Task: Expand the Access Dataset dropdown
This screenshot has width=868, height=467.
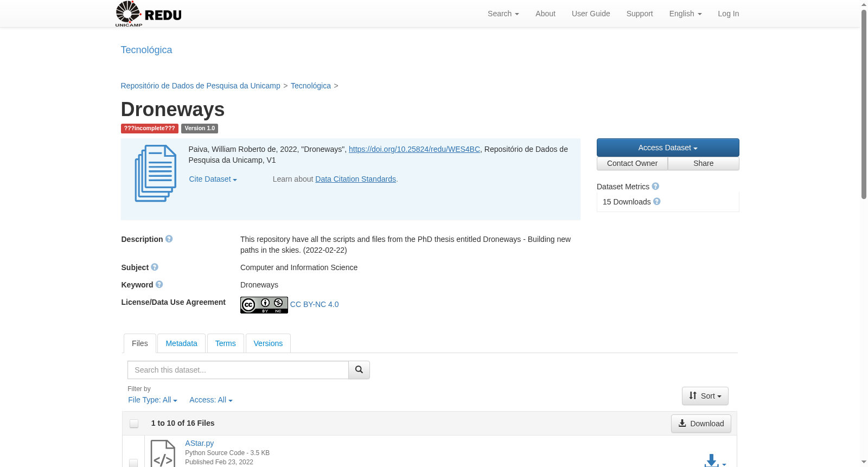Action: (x=668, y=148)
